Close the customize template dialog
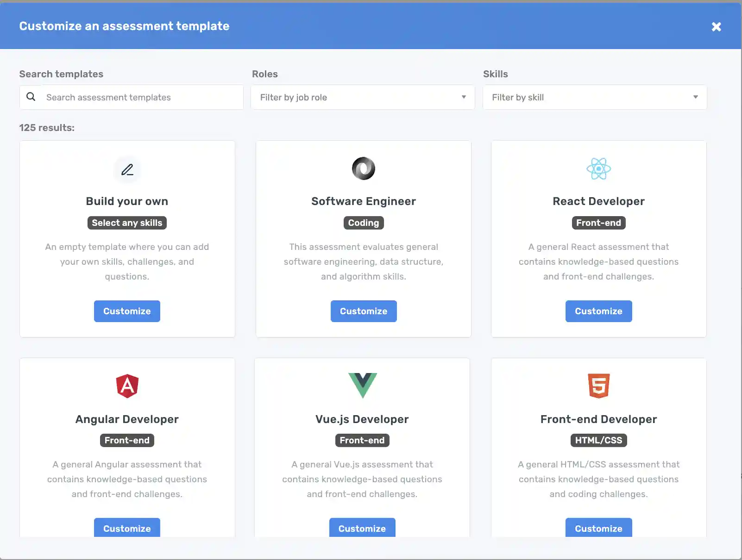The height and width of the screenshot is (560, 742). pos(716,27)
